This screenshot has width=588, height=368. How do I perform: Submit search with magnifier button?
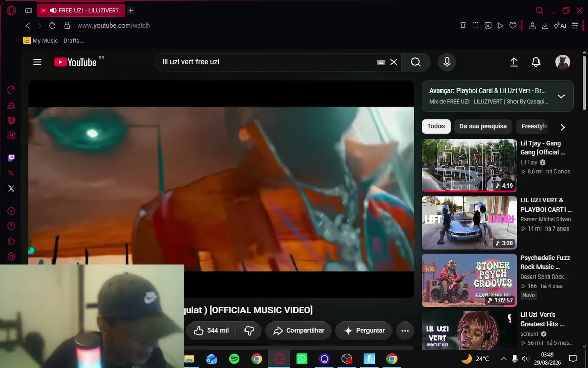tap(415, 62)
